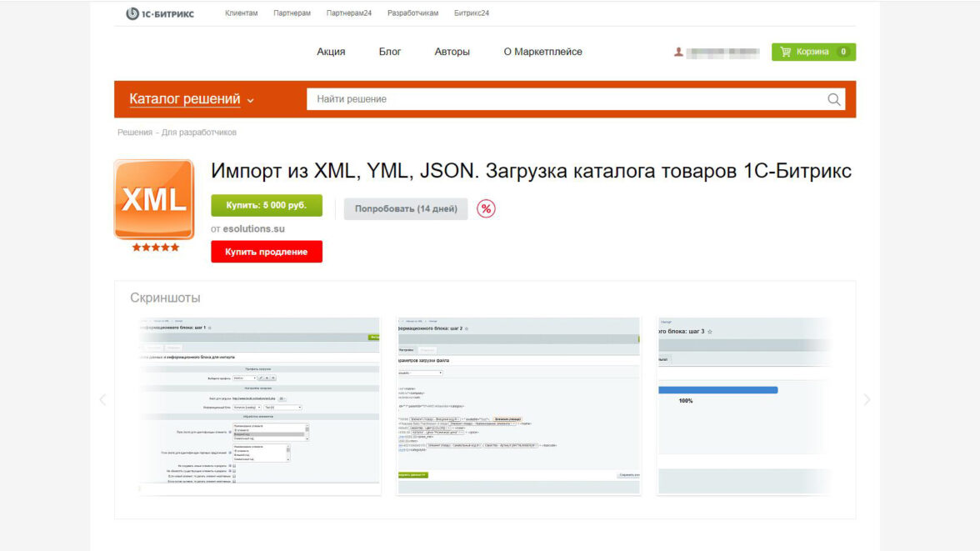The width and height of the screenshot is (980, 551).
Task: Click the orange XML module icon
Action: pyautogui.click(x=154, y=199)
